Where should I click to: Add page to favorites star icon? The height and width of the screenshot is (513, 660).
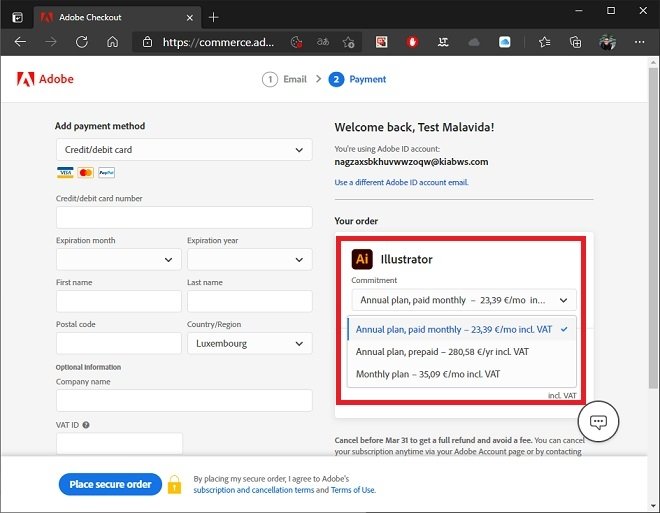349,42
